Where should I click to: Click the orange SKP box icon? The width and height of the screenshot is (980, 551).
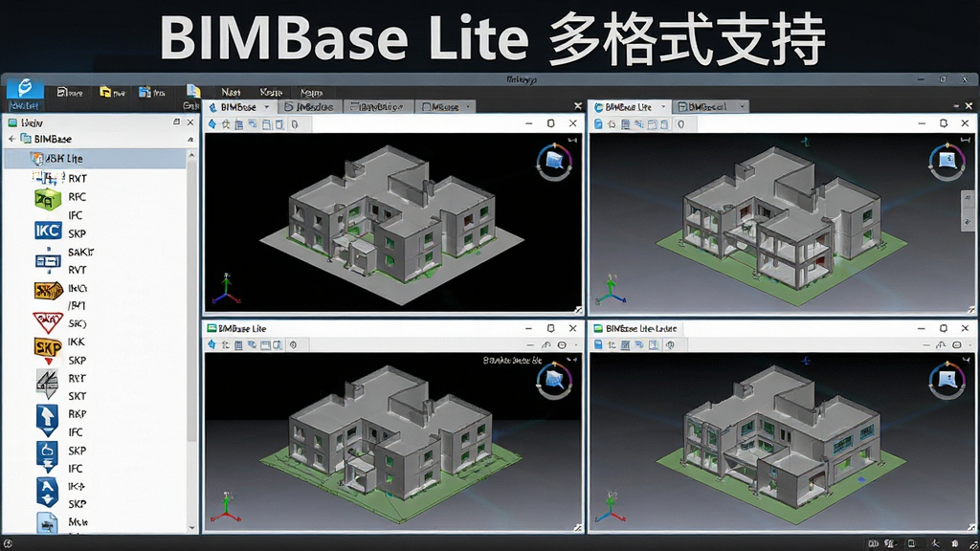pyautogui.click(x=48, y=291)
